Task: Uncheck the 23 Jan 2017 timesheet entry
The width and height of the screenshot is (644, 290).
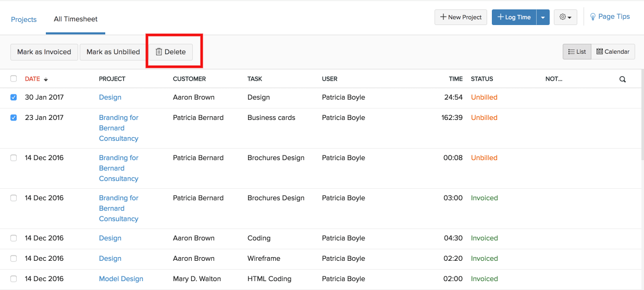Action: (14, 118)
